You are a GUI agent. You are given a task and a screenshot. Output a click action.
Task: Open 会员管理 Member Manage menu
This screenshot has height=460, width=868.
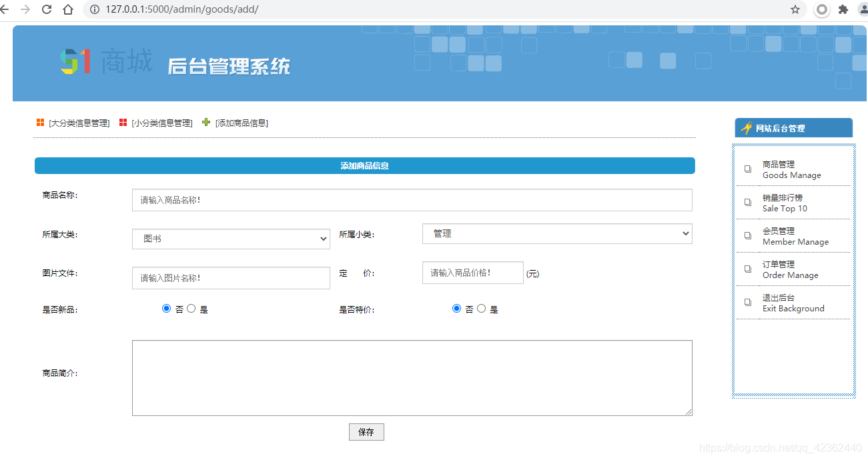[796, 236]
